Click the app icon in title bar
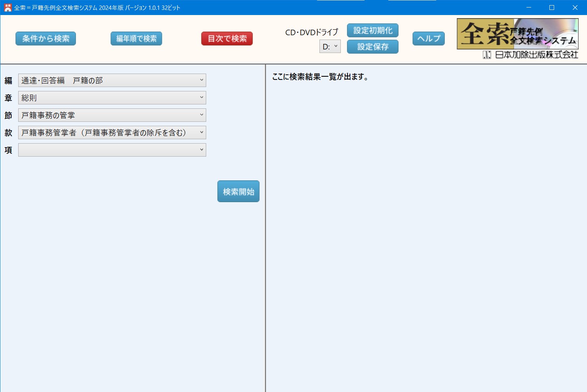This screenshot has height=392, width=587. [8, 8]
